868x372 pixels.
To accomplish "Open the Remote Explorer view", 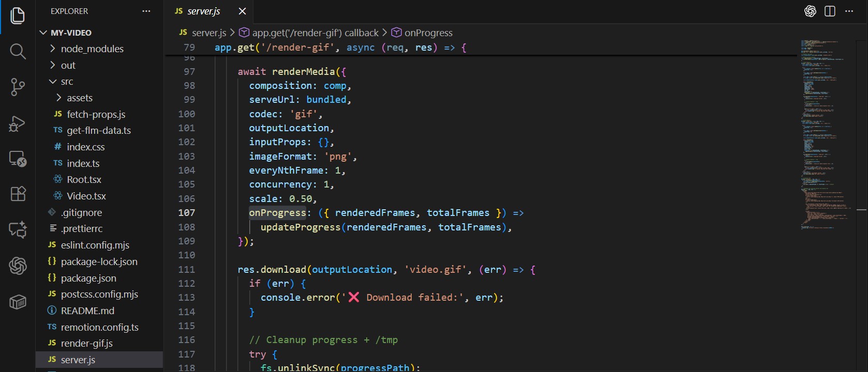I will (x=18, y=159).
